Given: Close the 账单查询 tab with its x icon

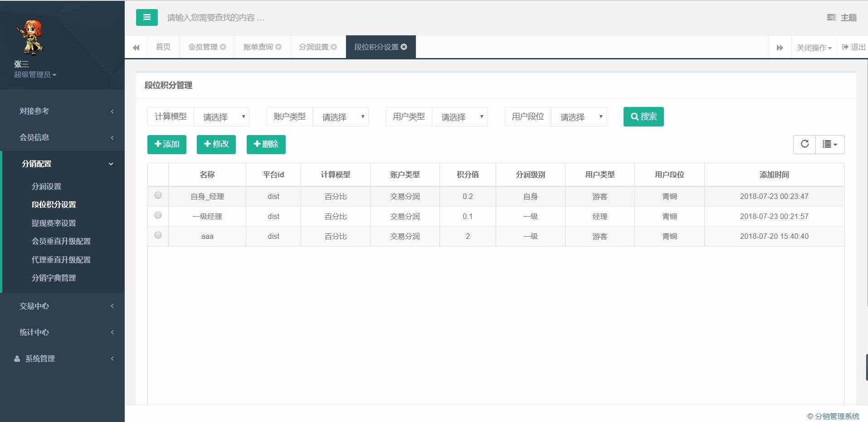Looking at the screenshot, I should 278,47.
